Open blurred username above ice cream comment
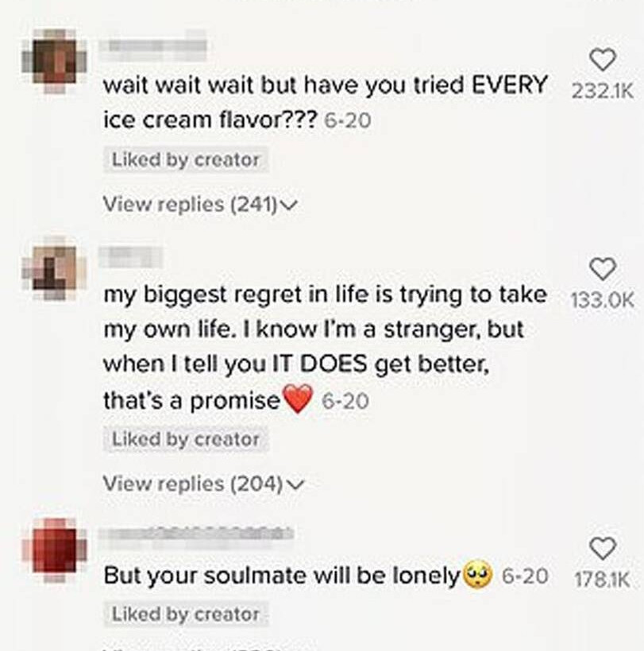 (152, 46)
